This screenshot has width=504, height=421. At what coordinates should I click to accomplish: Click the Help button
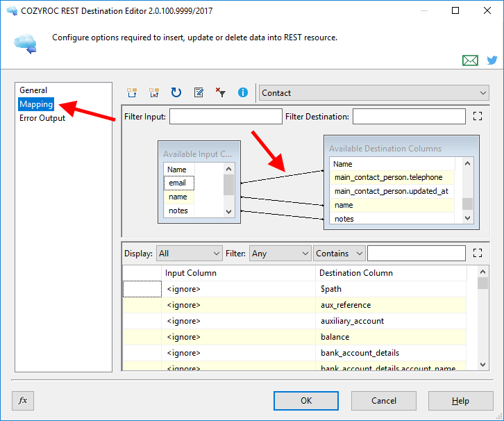tap(460, 401)
